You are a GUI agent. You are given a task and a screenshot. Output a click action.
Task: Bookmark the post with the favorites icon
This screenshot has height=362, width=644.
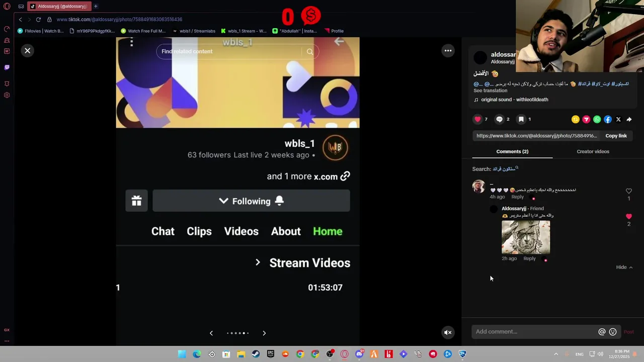(521, 119)
